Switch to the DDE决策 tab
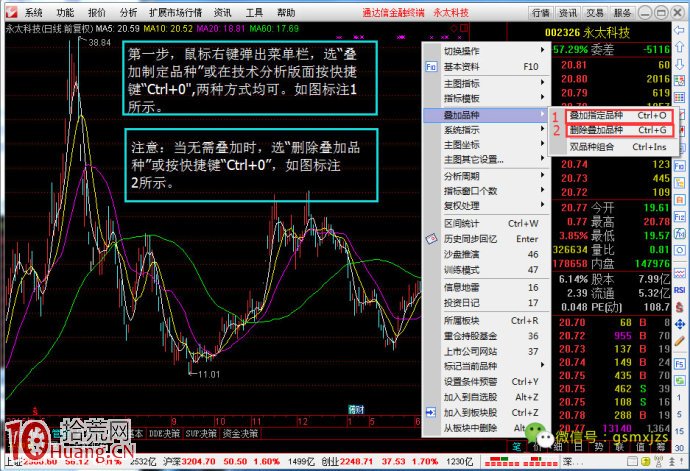Screen dimensions: 690x471 tap(164, 434)
